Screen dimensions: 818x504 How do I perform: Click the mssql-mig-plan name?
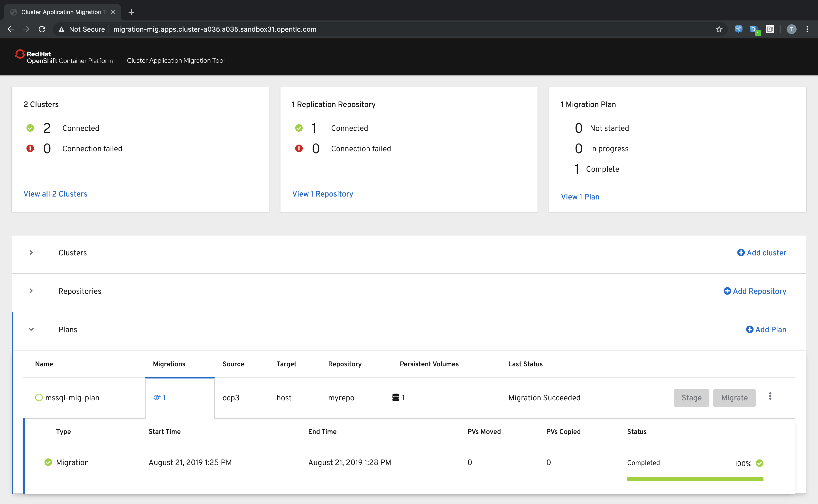[72, 398]
